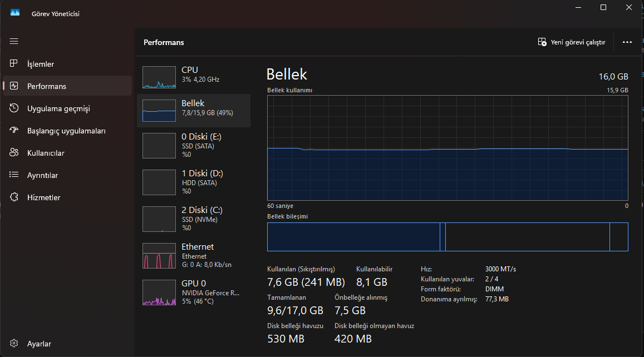Click the G: 0 A: 8,0 Kb/sn text

[x=207, y=265]
